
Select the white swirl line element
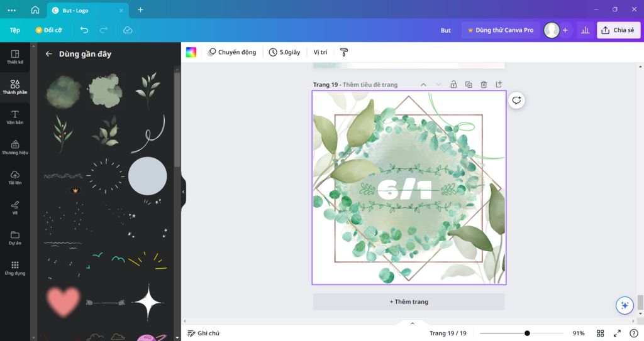(148, 134)
